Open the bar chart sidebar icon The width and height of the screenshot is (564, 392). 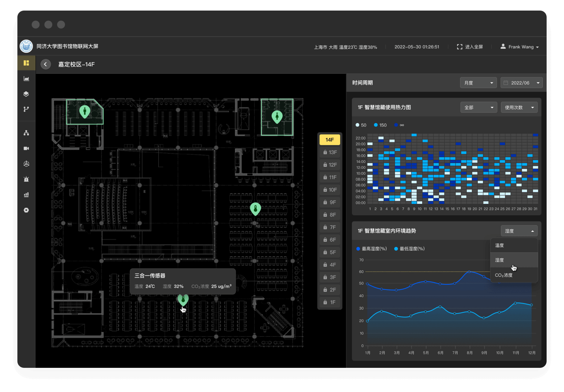[x=26, y=195]
